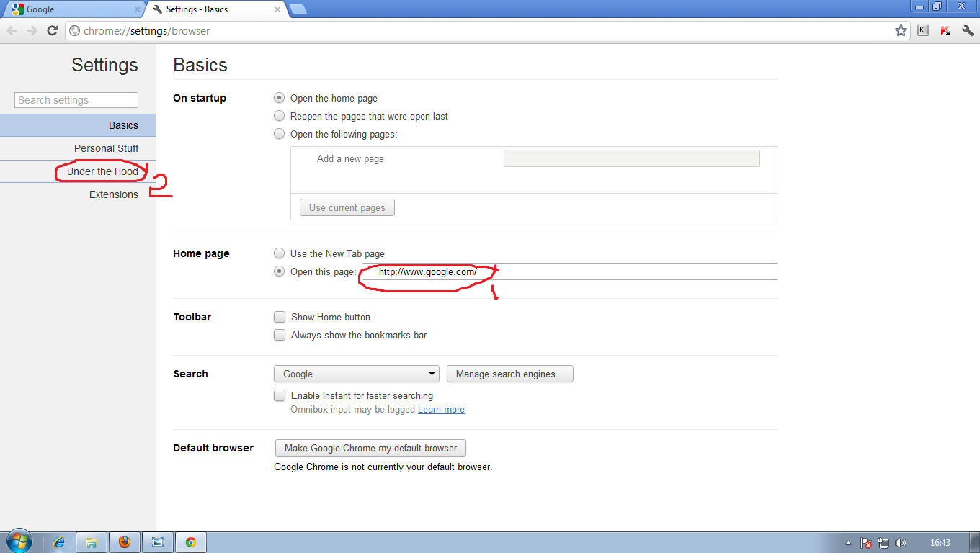
Task: Click the browser forward arrow
Action: [32, 30]
